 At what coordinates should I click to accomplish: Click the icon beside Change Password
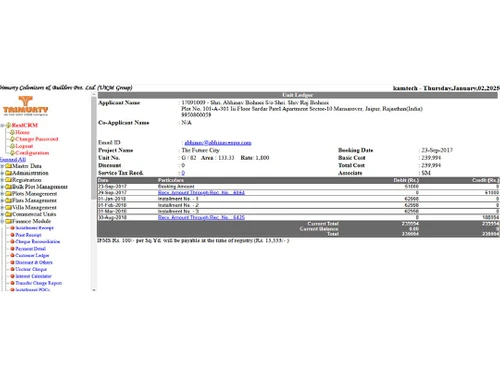(x=12, y=139)
